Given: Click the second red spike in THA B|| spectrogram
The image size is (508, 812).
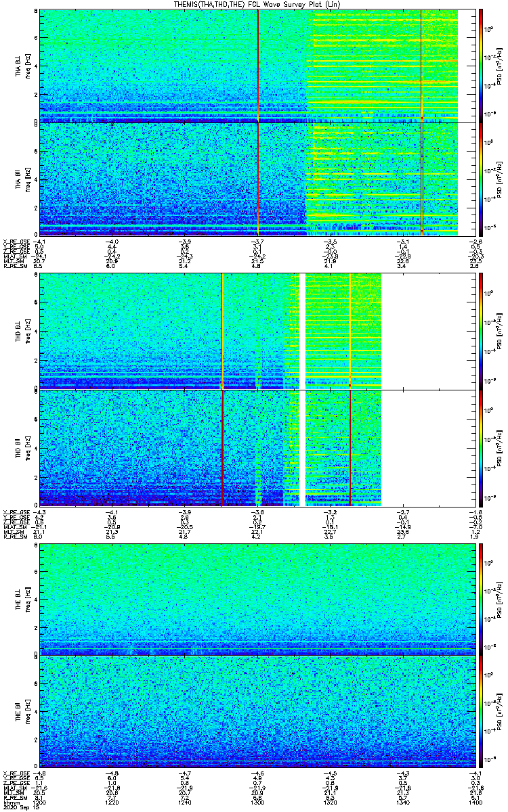Looking at the screenshot, I should point(422,179).
